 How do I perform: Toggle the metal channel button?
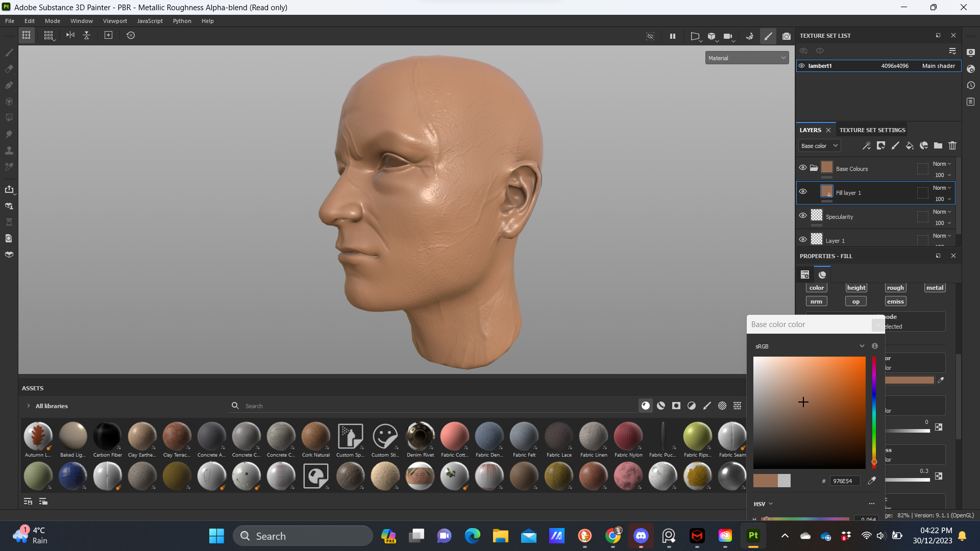(935, 288)
